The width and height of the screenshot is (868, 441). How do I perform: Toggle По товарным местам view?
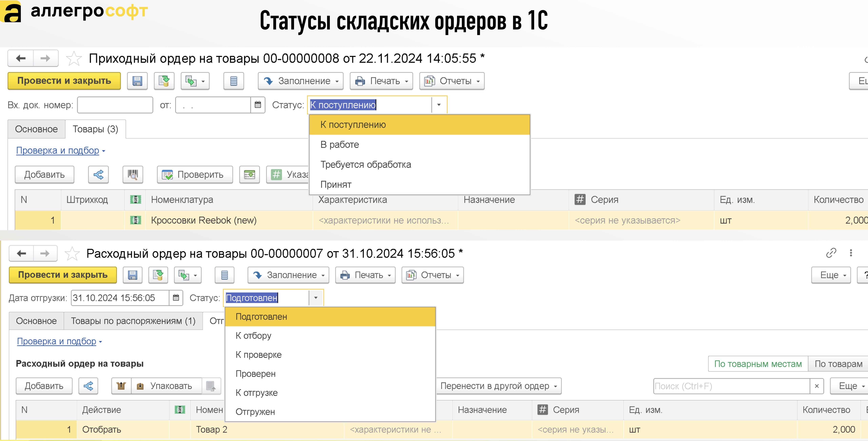758,364
